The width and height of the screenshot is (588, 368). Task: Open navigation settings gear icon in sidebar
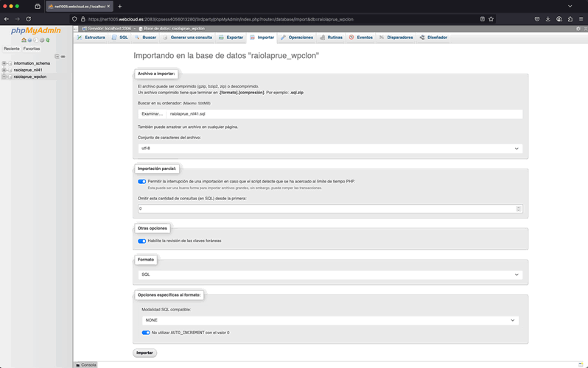(x=41, y=40)
